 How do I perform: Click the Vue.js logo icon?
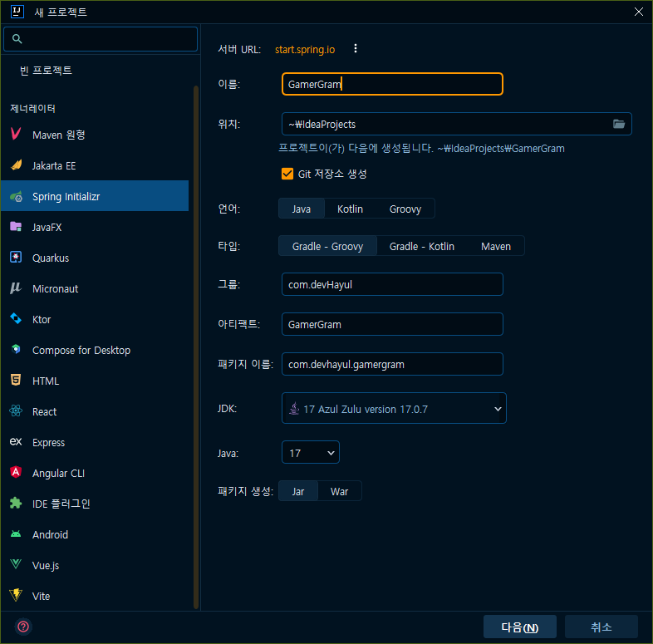16,564
